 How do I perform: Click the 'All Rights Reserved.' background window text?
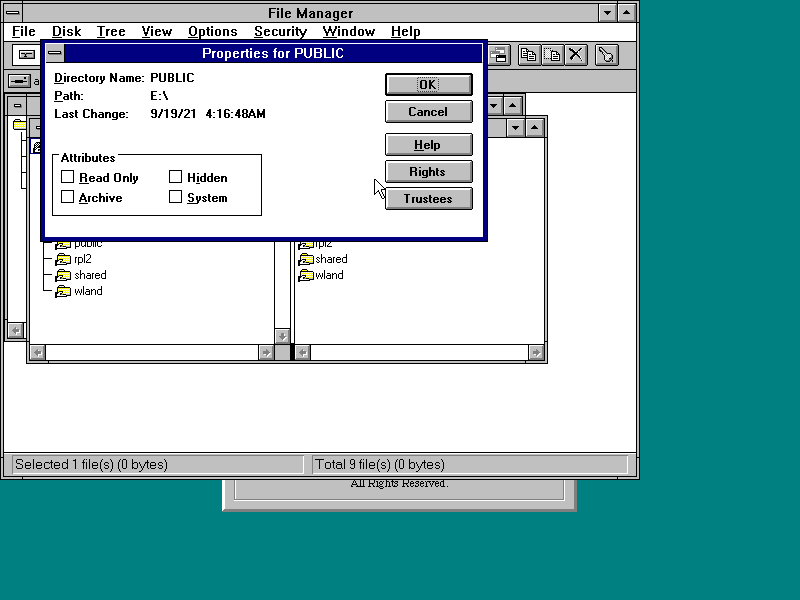[x=399, y=484]
